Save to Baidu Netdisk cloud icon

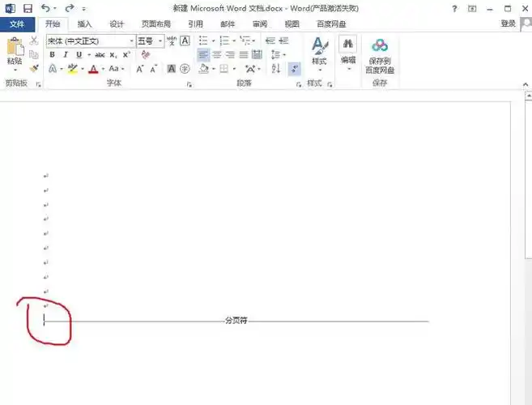(x=380, y=45)
